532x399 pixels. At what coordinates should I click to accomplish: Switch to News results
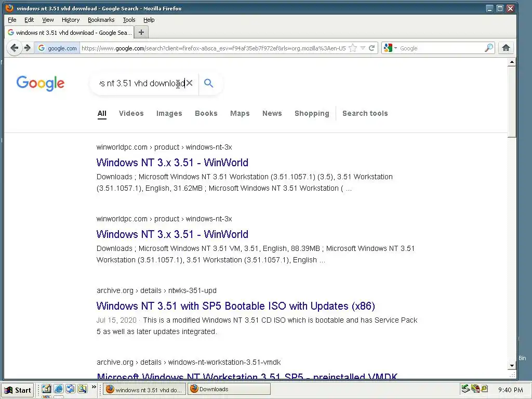272,113
